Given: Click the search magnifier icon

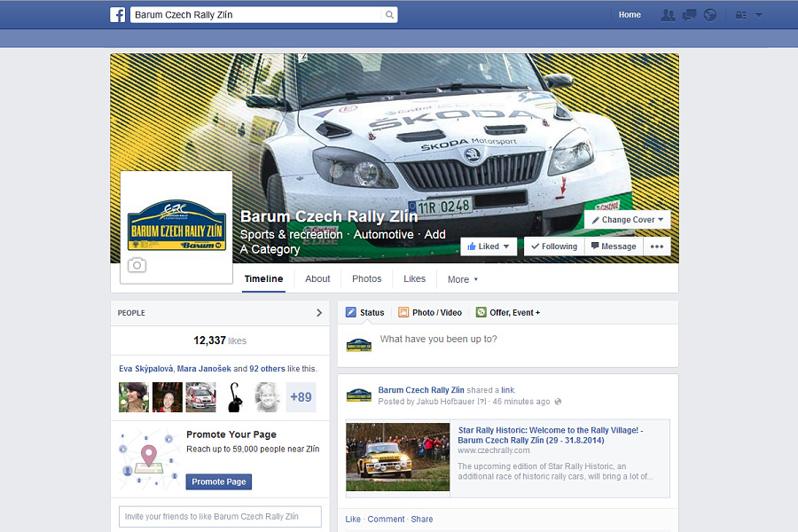Looking at the screenshot, I should click(x=389, y=15).
